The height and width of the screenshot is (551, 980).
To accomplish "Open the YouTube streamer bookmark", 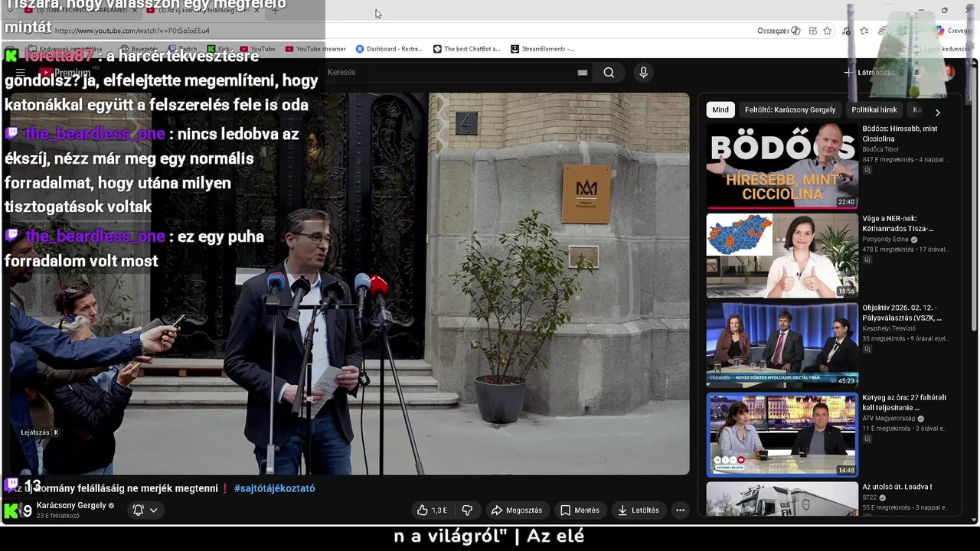I will (x=315, y=49).
